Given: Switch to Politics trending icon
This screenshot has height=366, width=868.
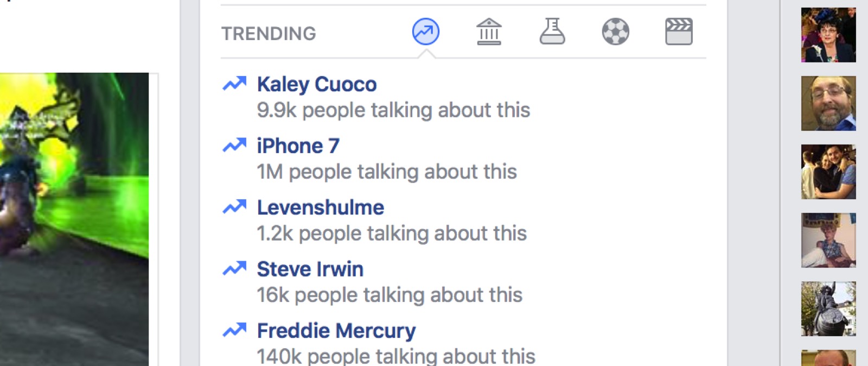Looking at the screenshot, I should tap(489, 31).
